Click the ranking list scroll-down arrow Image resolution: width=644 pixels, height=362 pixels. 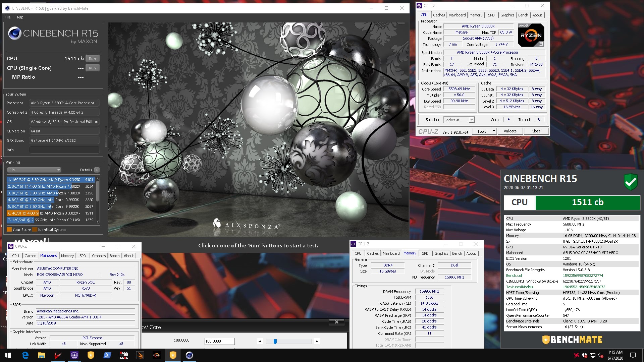point(98,221)
